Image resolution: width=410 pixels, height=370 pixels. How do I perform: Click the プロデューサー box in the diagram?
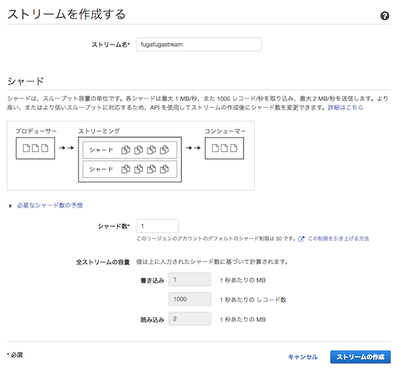(x=35, y=148)
